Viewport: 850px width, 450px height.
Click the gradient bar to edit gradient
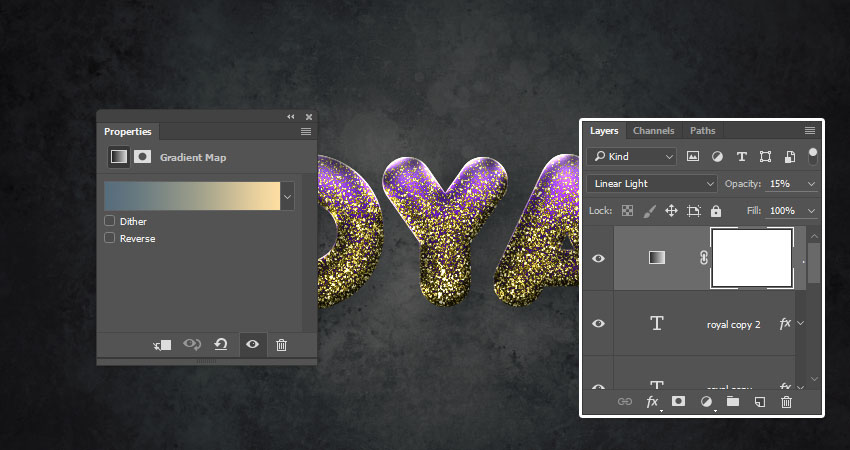192,197
